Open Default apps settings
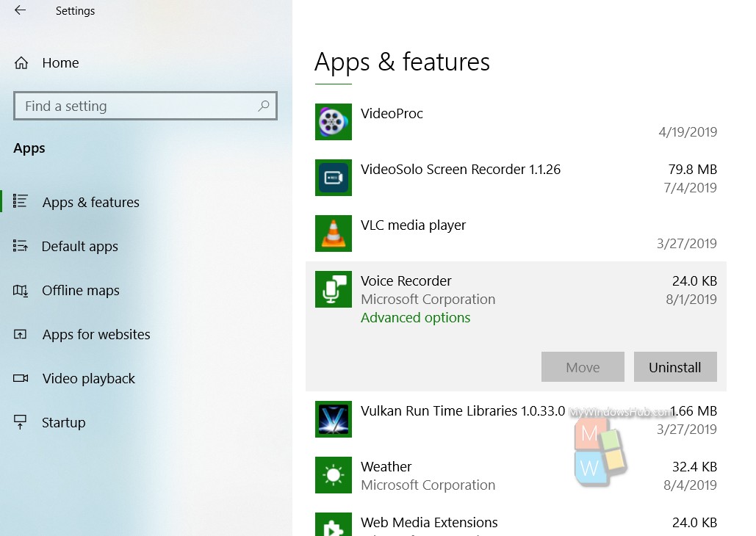The height and width of the screenshot is (536, 756). [80, 246]
